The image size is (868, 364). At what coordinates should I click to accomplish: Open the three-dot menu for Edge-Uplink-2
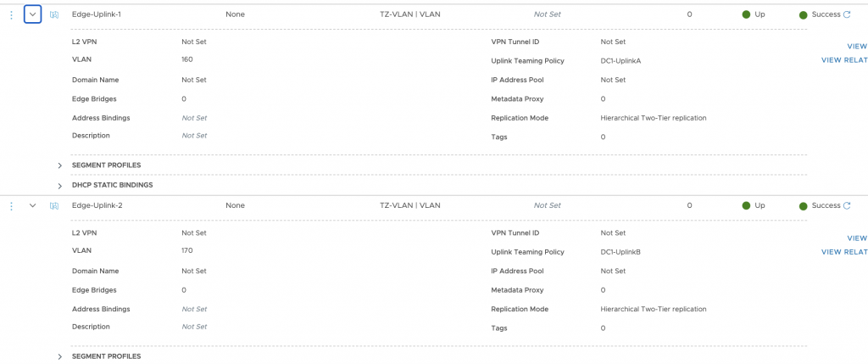point(12,206)
